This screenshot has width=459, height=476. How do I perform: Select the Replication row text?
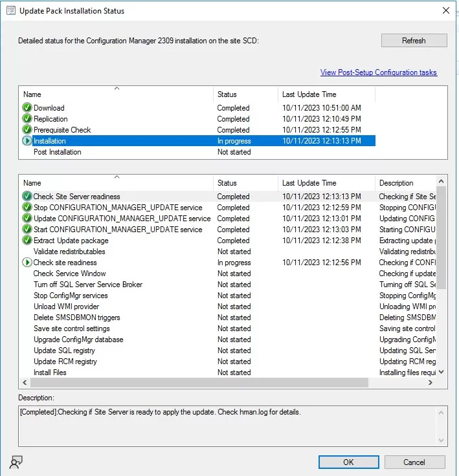point(50,119)
